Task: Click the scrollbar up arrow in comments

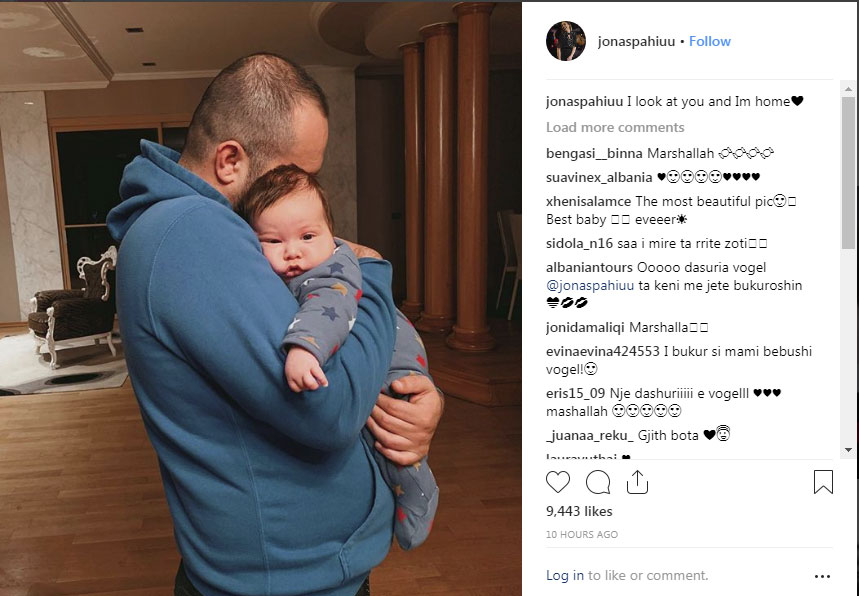Action: coord(848,89)
